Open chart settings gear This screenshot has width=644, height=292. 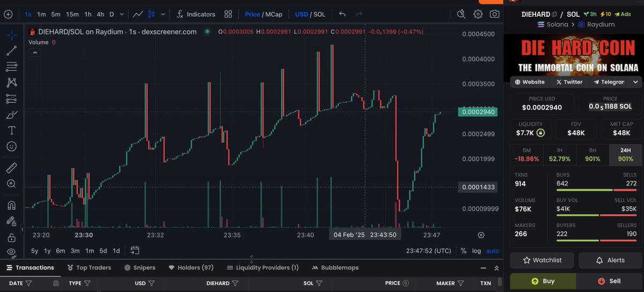478,14
